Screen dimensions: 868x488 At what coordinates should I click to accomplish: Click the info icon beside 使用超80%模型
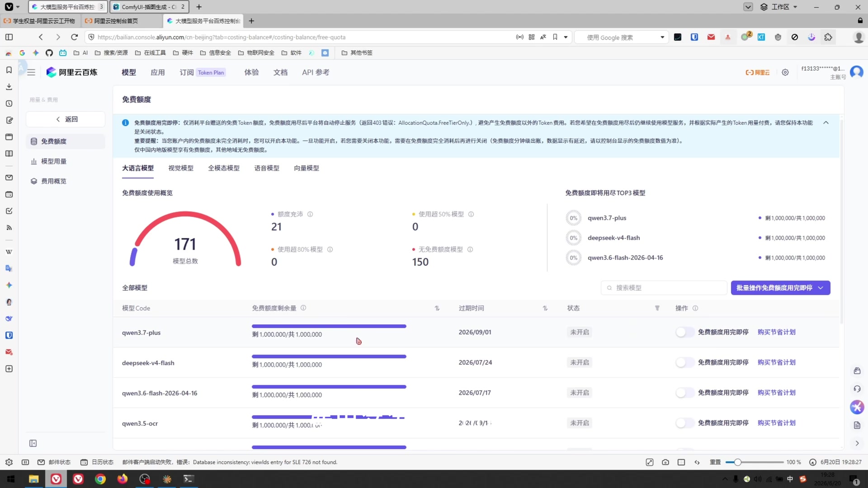[330, 249]
